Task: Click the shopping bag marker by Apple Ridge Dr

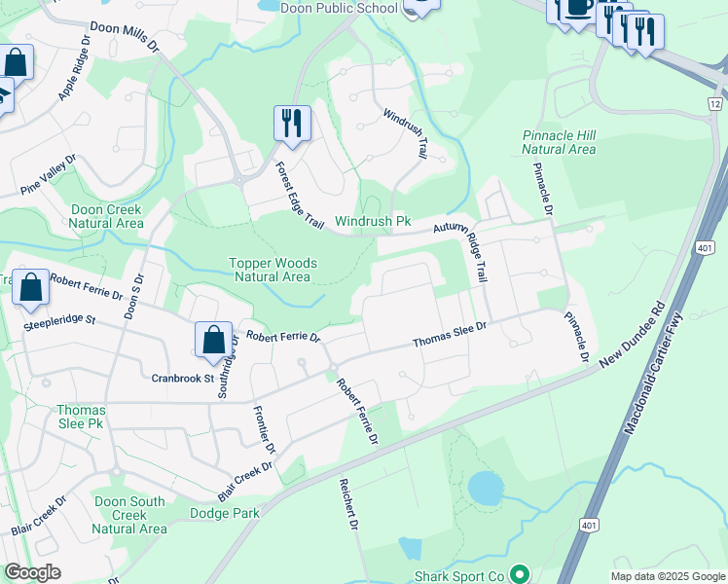Action: point(17,63)
